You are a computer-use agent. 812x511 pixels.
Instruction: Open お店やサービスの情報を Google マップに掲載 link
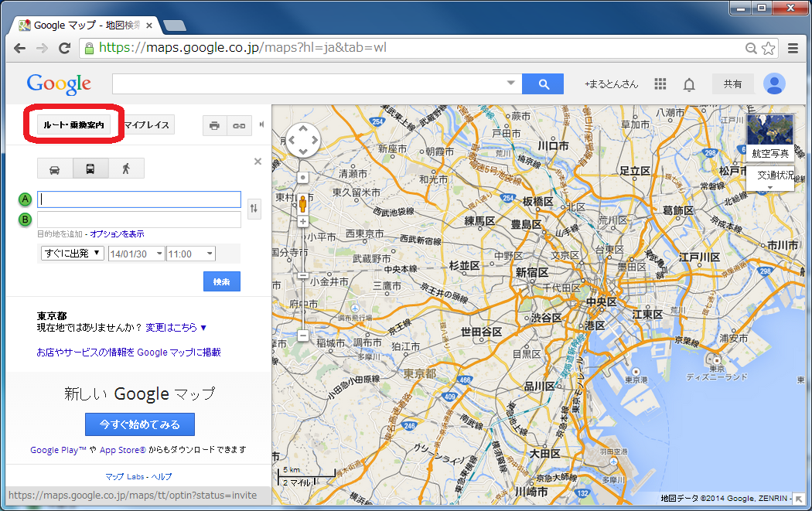(x=128, y=352)
